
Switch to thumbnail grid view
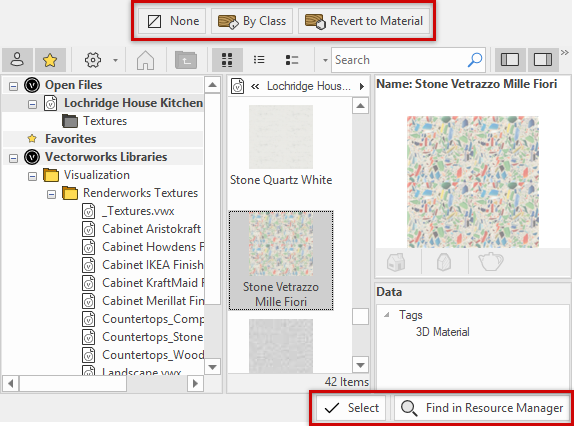point(227,60)
